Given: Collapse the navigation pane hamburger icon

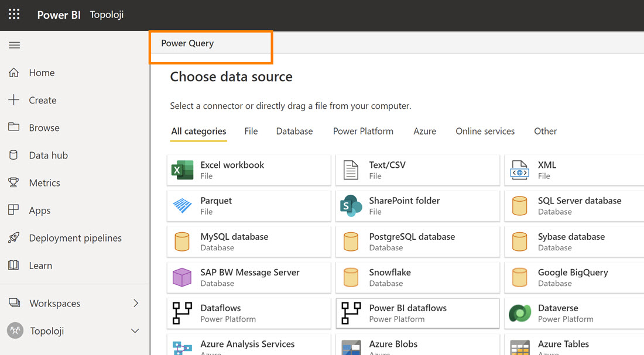Looking at the screenshot, I should click(x=15, y=45).
